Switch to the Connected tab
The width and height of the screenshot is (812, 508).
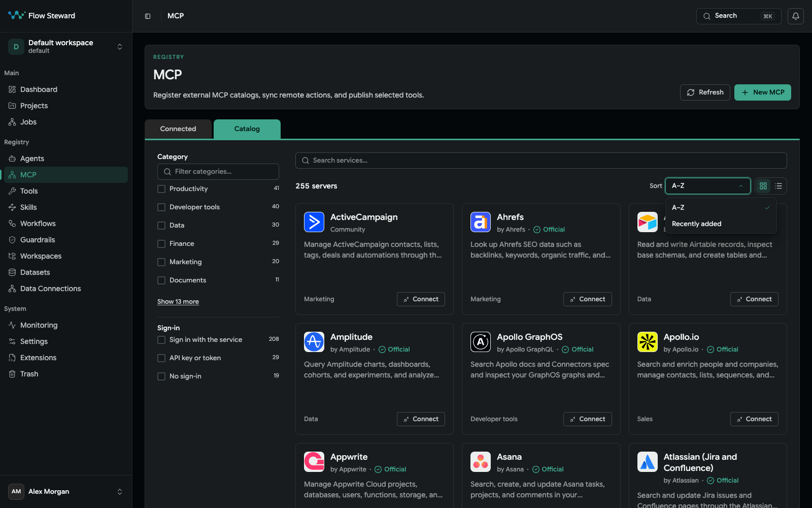(x=178, y=129)
